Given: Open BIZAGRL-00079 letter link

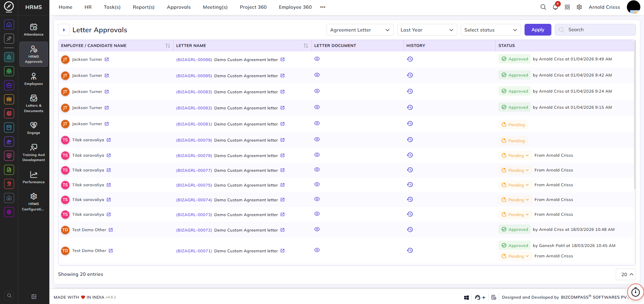Looking at the screenshot, I should click(194, 140).
